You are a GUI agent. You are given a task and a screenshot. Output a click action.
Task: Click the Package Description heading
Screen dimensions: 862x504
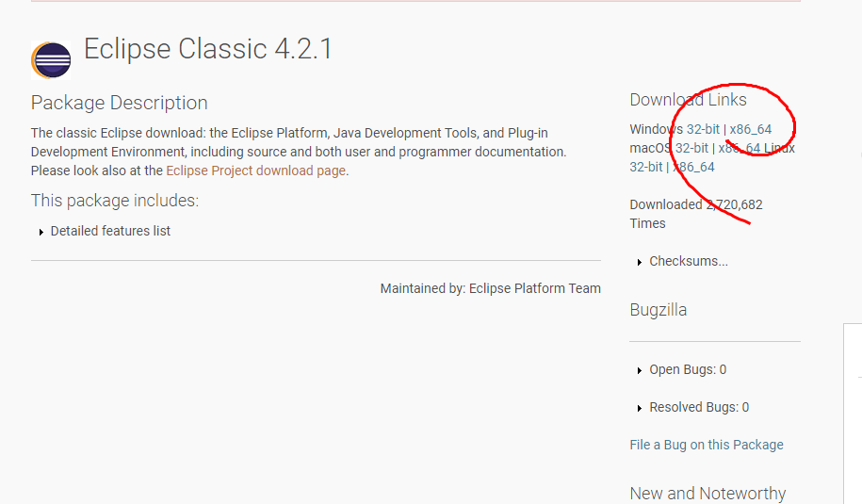[120, 103]
